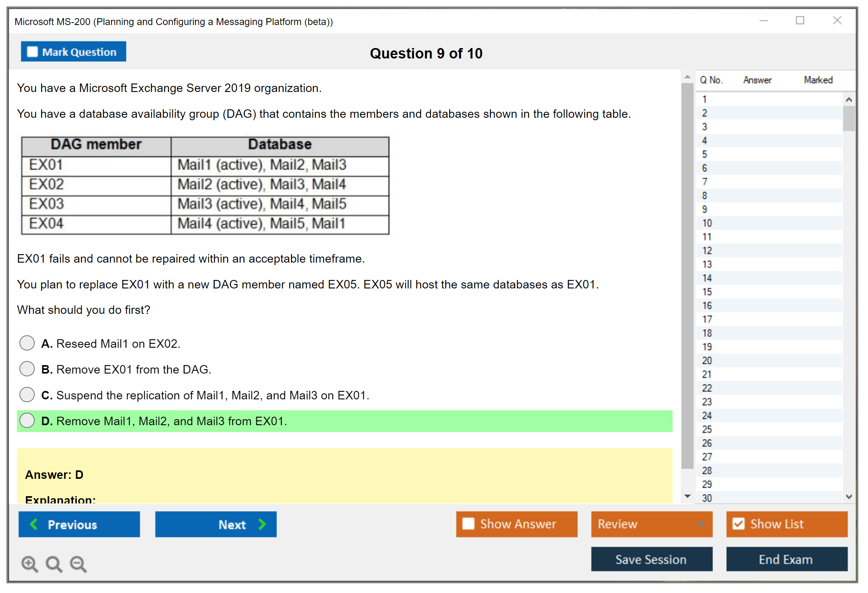Click the zoom out magnifier icon
Viewport: 868px width, 593px height.
(x=78, y=564)
